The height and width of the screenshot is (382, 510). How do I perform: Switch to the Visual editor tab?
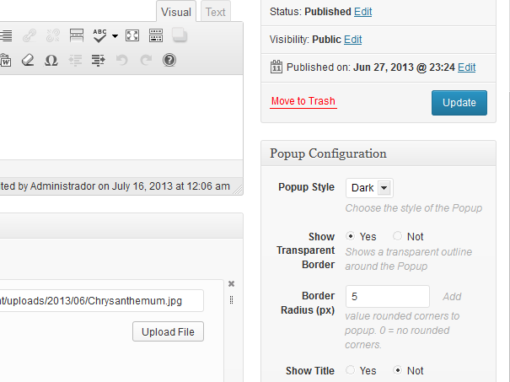176,12
